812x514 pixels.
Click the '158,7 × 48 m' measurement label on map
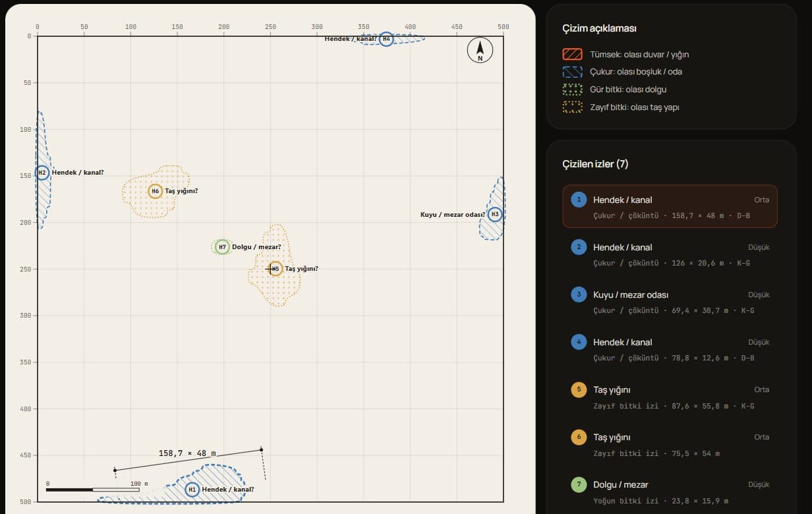(x=187, y=453)
